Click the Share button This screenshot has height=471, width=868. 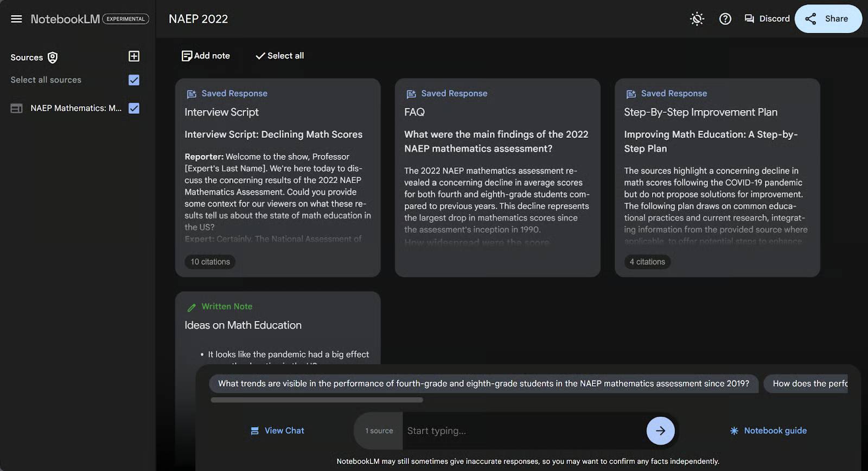point(828,19)
